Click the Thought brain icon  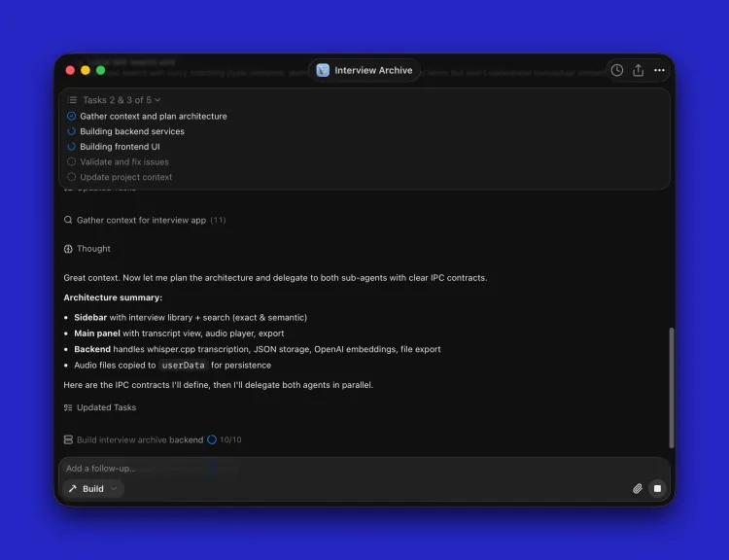[x=68, y=249]
